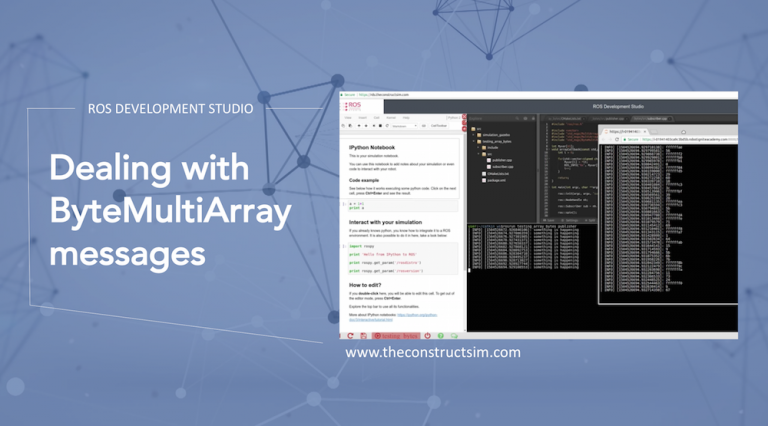The height and width of the screenshot is (426, 768).
Task: Click the reload icon in bottom toolbar
Action: [x=350, y=336]
